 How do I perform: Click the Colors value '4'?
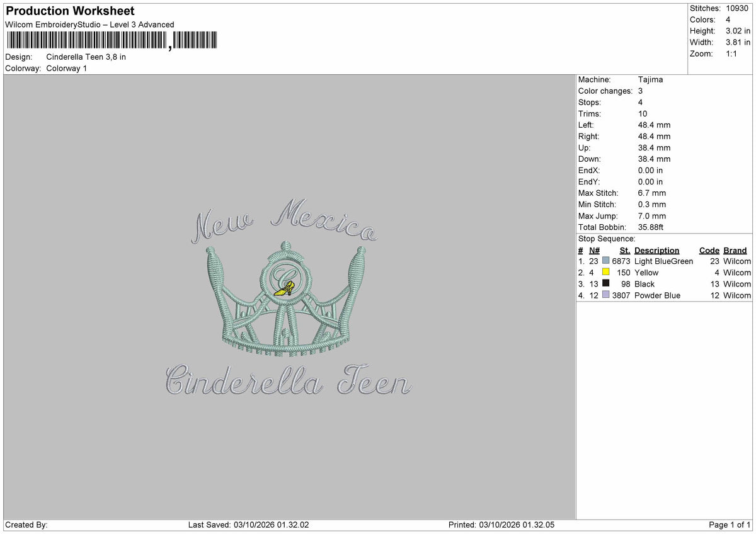[728, 20]
